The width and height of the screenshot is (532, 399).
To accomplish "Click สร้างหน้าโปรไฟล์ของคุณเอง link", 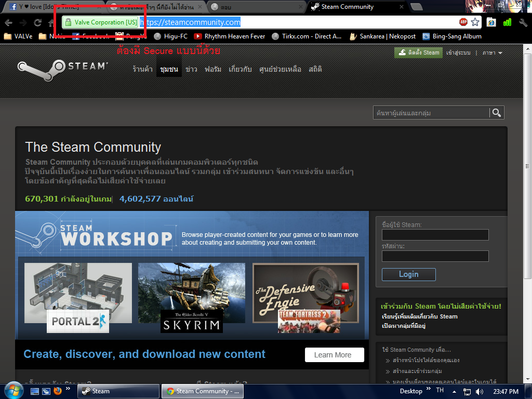I will 426,361.
